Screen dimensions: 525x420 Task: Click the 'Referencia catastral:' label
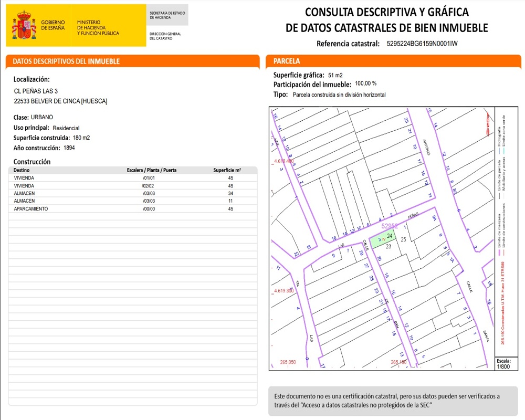[348, 44]
